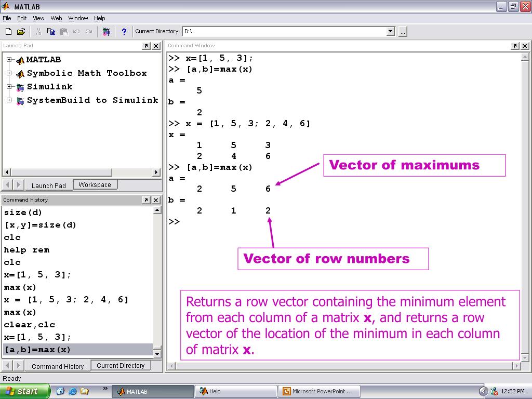The height and width of the screenshot is (399, 532).
Task: Select 'clear,clc' in Command History
Action: tap(30, 325)
